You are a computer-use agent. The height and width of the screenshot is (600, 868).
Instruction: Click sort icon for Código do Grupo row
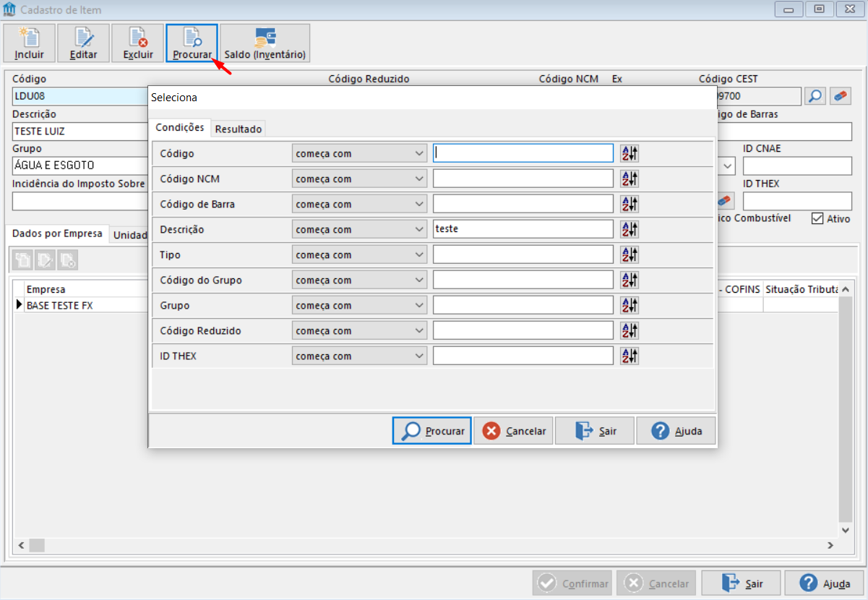point(629,280)
